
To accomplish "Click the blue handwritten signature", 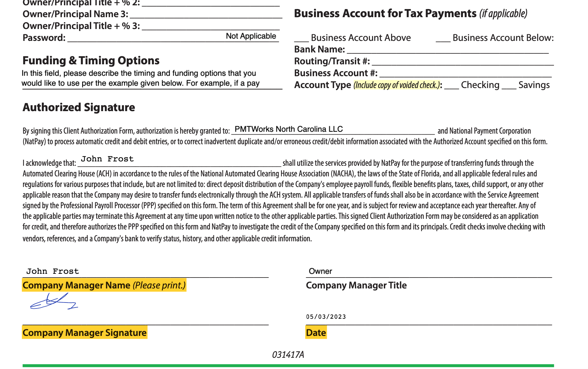I will coord(54,302).
